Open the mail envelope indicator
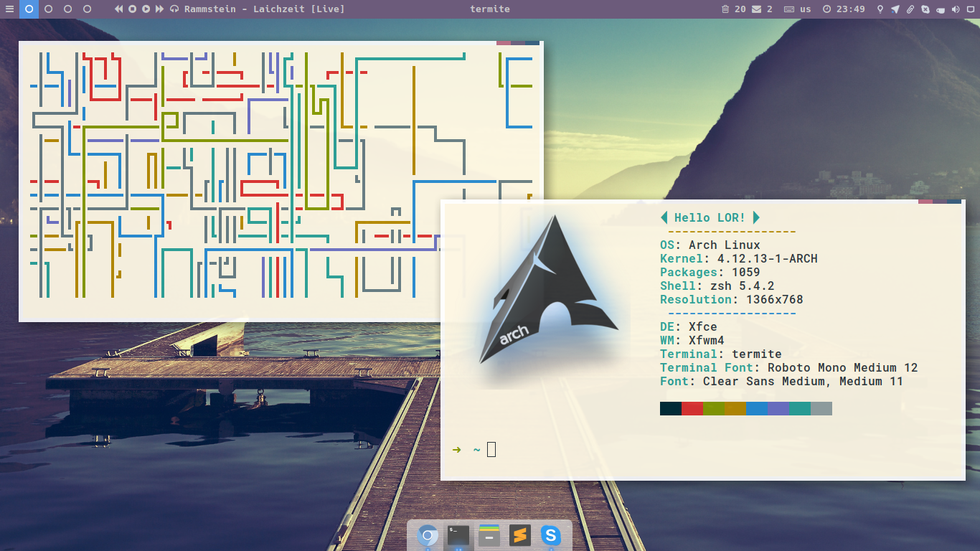This screenshot has width=980, height=551. coord(757,9)
